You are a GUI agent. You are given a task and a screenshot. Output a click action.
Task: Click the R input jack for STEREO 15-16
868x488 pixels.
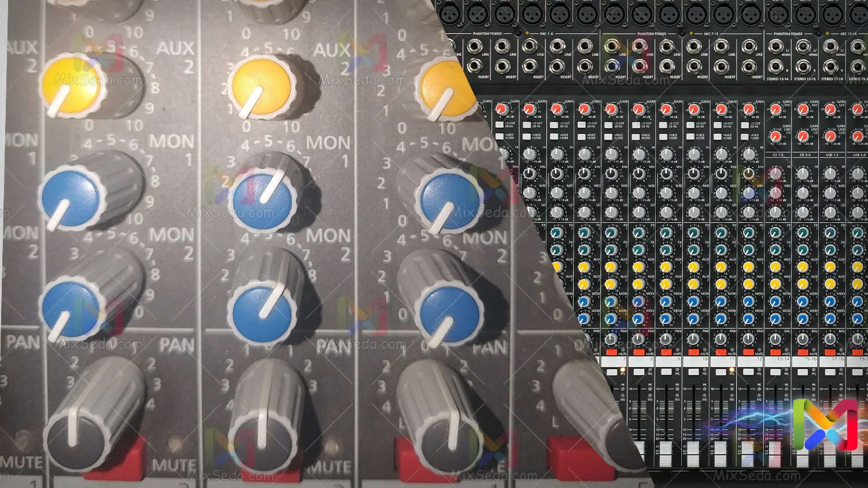[x=803, y=66]
